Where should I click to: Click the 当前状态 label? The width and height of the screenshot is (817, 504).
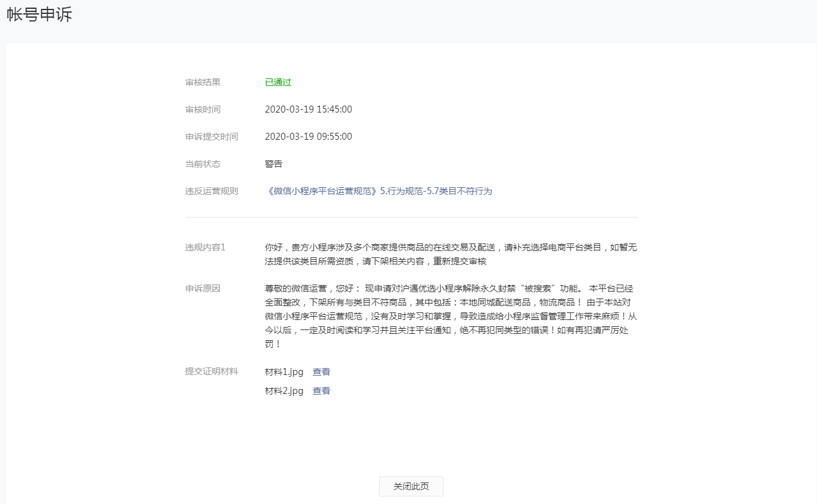(x=203, y=164)
